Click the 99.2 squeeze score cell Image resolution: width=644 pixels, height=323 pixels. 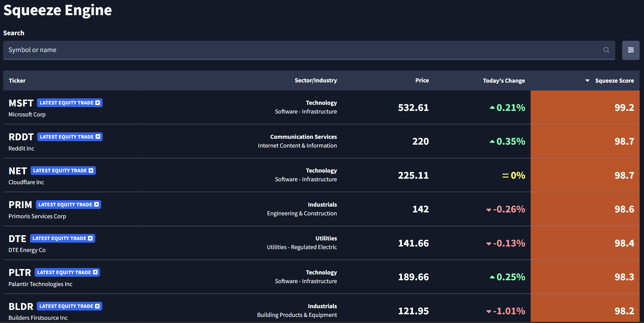click(x=624, y=108)
